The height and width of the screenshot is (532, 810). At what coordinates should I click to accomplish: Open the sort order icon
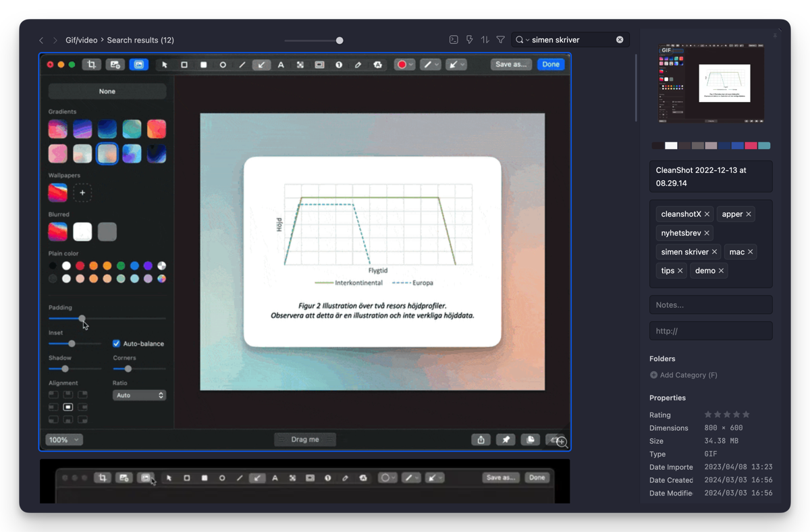point(485,40)
